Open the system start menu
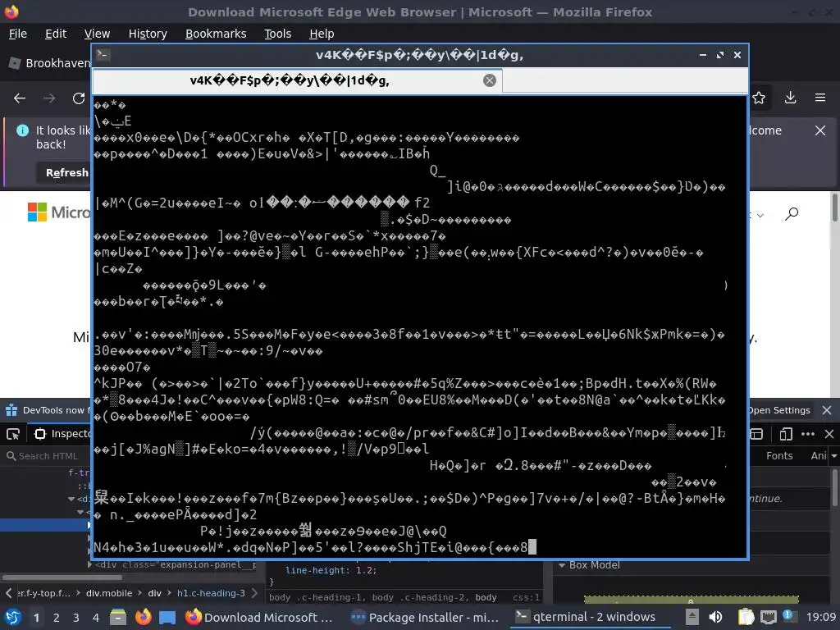Image resolution: width=840 pixels, height=630 pixels. click(11, 617)
